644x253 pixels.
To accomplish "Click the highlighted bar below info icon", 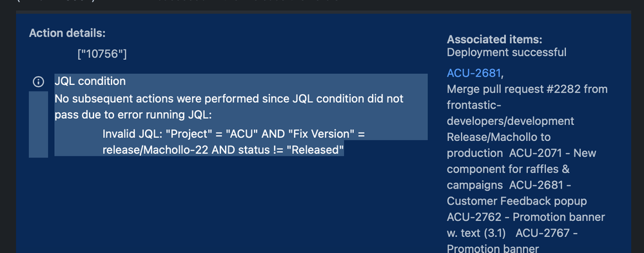I will [38, 125].
